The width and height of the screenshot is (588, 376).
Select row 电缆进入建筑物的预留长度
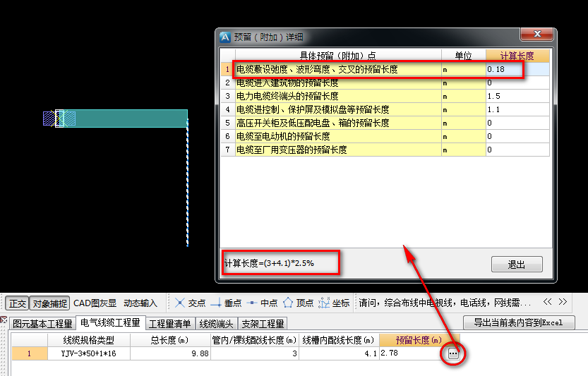(385, 83)
